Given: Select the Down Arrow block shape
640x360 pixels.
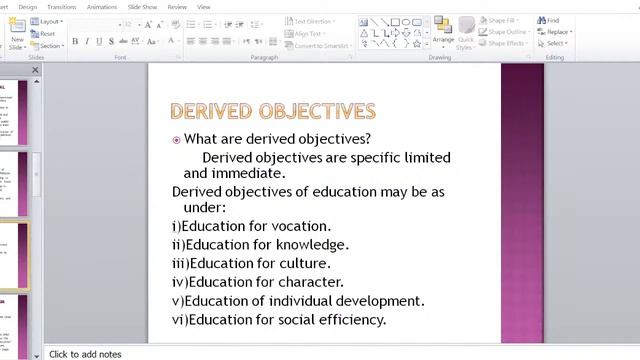Looking at the screenshot, I should pyautogui.click(x=406, y=33).
